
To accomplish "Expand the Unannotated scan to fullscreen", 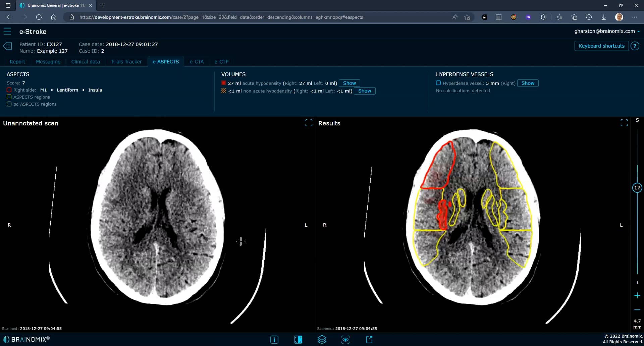I will pyautogui.click(x=309, y=123).
